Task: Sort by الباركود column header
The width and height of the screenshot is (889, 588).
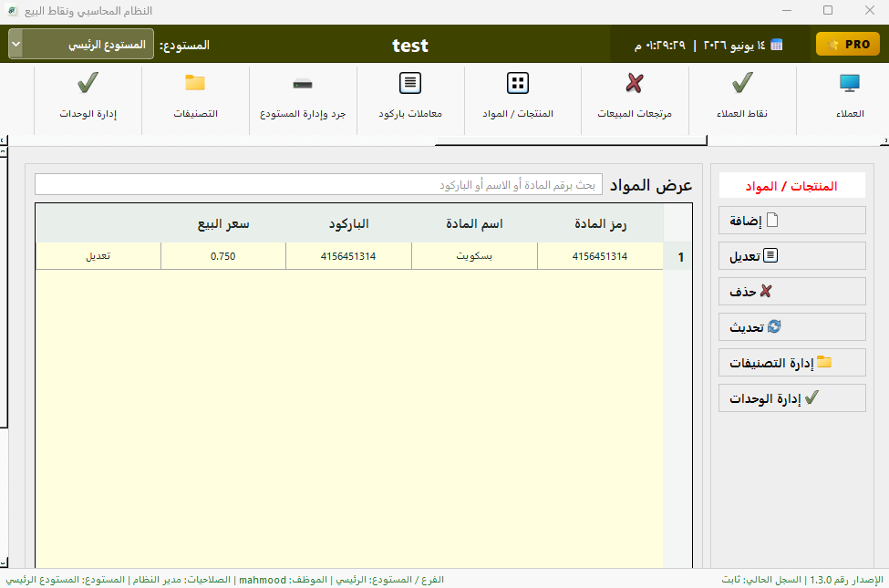Action: point(348,224)
